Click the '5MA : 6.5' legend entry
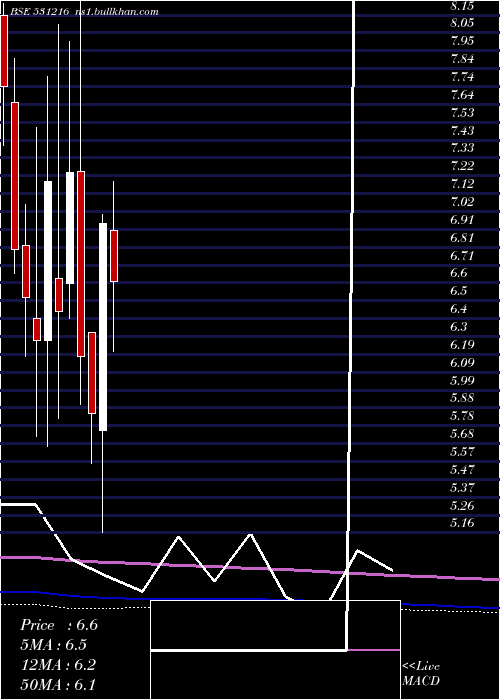 pos(54,645)
